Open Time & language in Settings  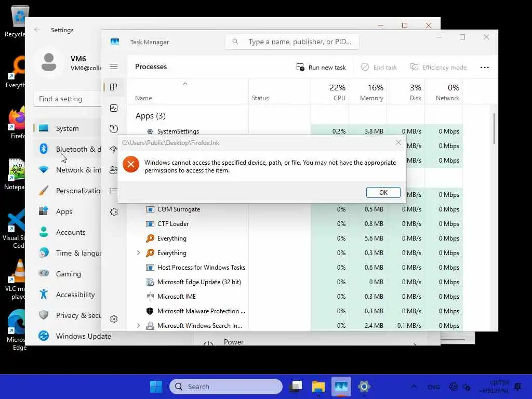(67, 253)
